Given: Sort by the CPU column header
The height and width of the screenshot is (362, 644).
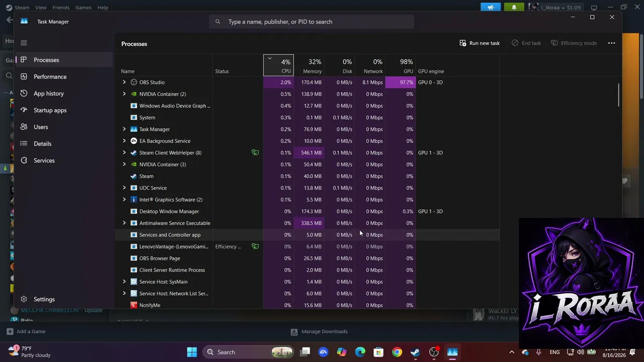Looking at the screenshot, I should tap(278, 65).
